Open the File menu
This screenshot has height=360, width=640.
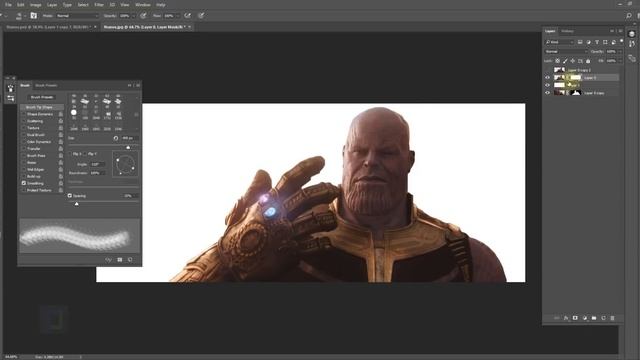coord(8,5)
